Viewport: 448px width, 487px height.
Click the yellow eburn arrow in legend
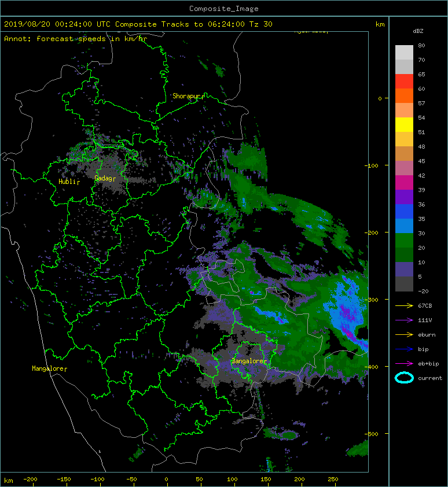click(404, 335)
